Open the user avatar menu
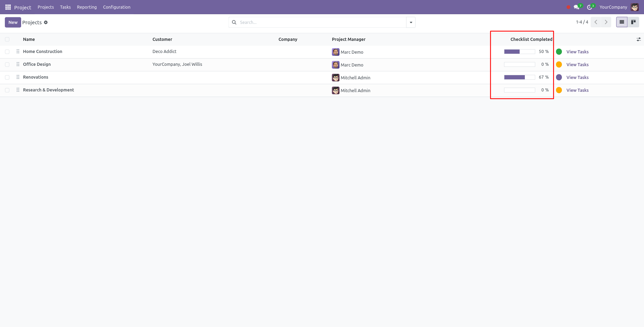Viewport: 644px width, 327px height. (x=635, y=7)
